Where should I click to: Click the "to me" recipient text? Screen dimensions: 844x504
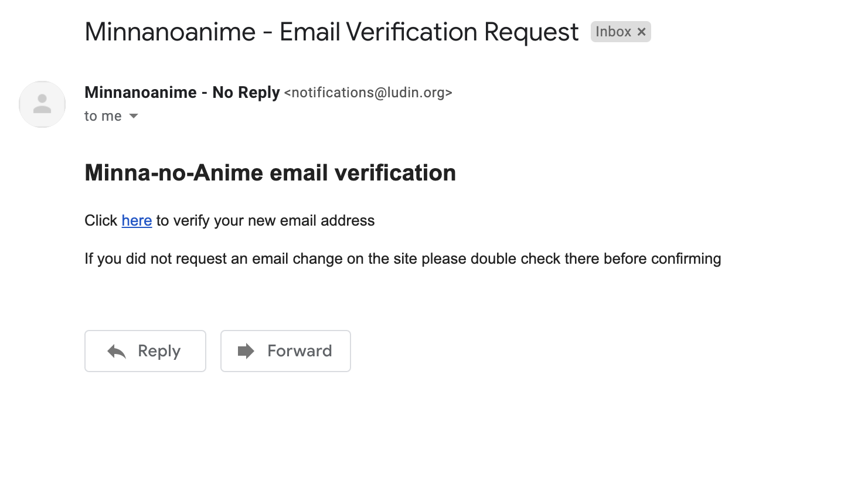[x=103, y=116]
